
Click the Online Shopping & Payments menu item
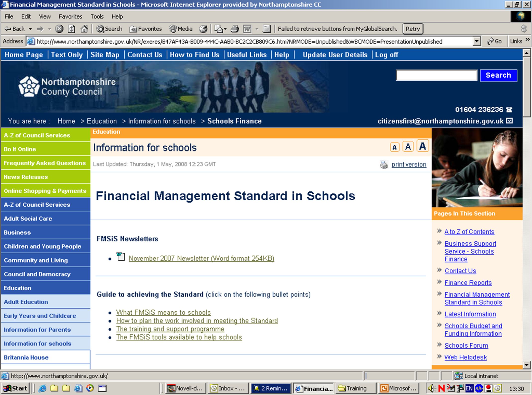pyautogui.click(x=46, y=191)
